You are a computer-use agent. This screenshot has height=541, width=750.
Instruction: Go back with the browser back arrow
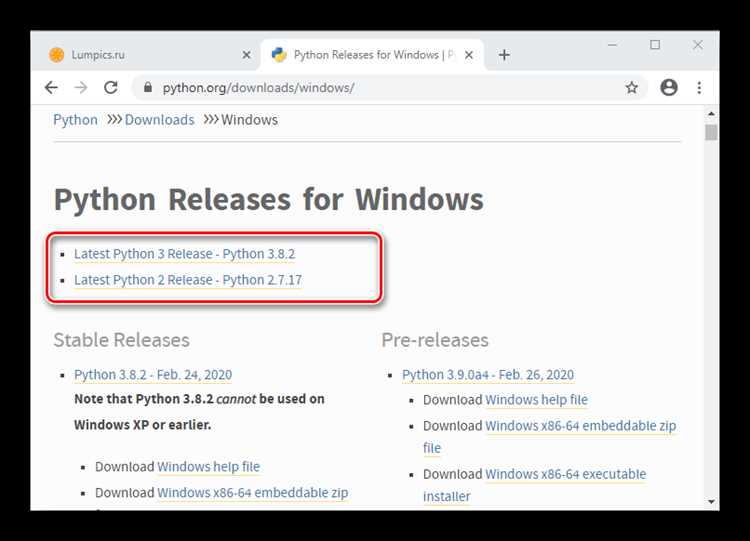click(51, 88)
